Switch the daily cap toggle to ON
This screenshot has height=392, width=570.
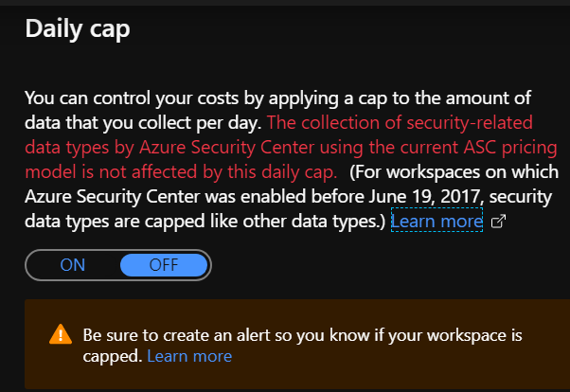pyautogui.click(x=73, y=265)
